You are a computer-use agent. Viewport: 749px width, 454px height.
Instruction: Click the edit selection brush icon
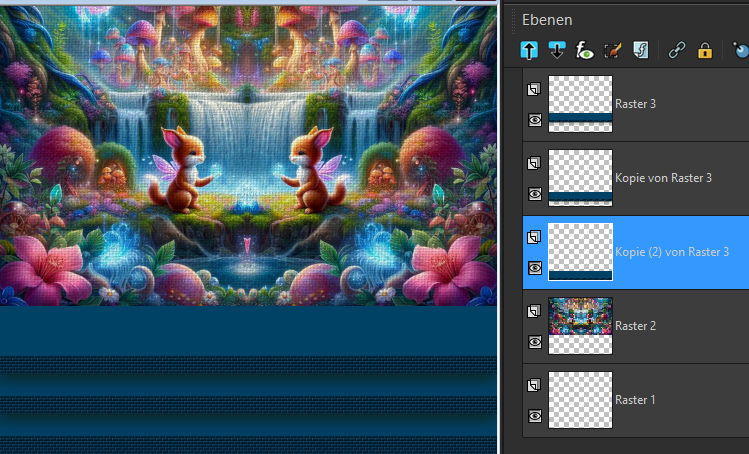pyautogui.click(x=613, y=50)
